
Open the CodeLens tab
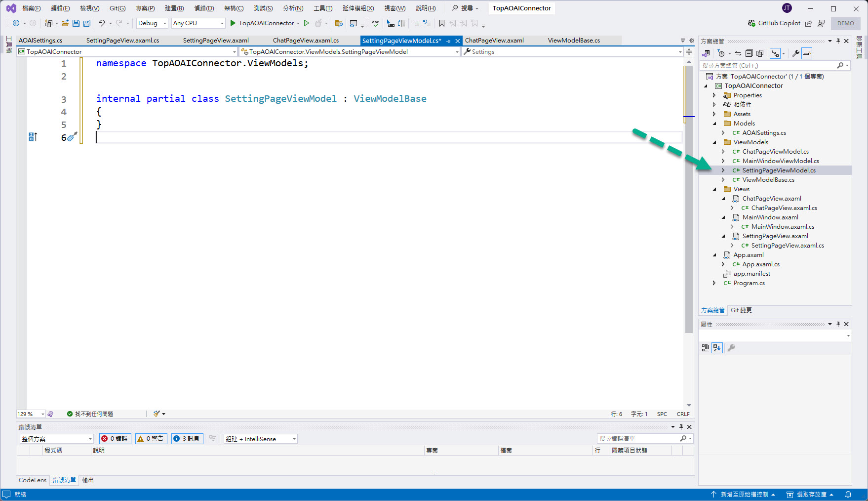coord(33,480)
